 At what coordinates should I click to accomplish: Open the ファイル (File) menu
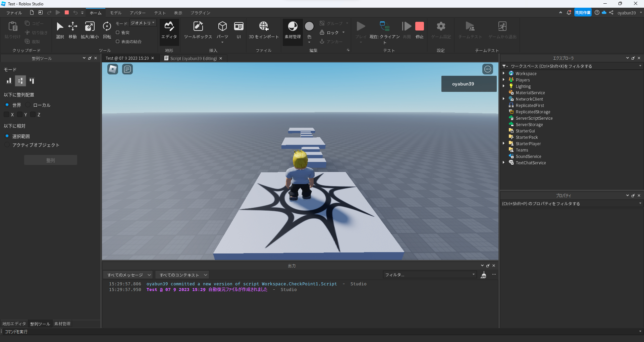(x=14, y=13)
